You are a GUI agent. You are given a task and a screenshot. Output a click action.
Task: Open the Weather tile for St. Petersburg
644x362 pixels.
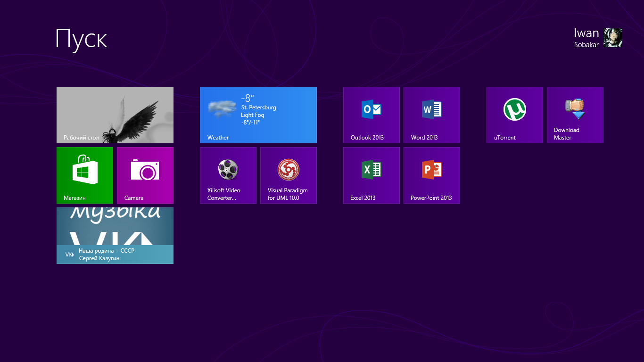click(x=258, y=115)
